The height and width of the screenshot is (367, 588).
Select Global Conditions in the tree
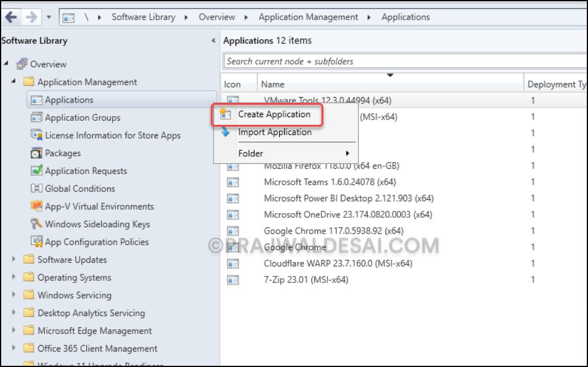pyautogui.click(x=80, y=189)
